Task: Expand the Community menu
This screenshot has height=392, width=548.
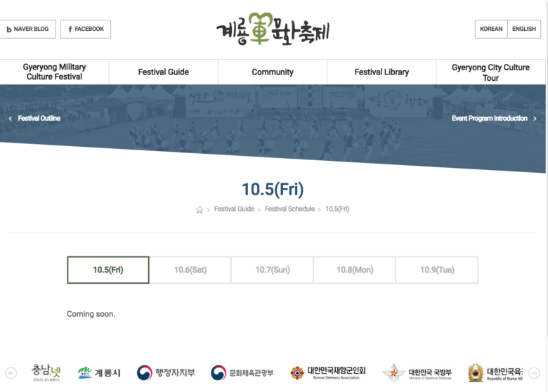Action: [273, 72]
